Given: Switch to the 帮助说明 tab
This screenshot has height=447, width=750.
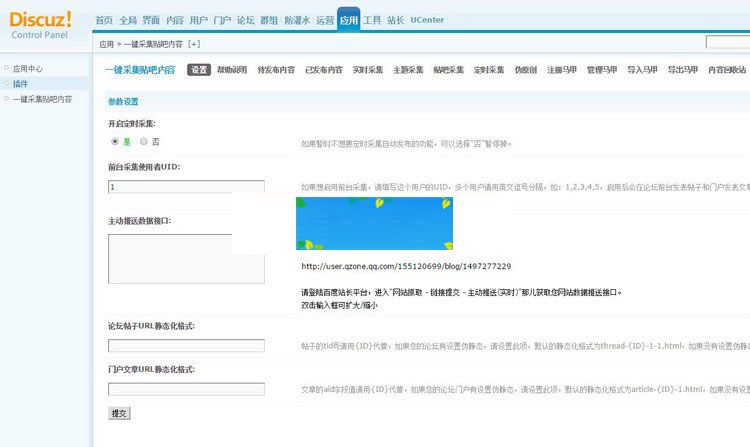Looking at the screenshot, I should pos(233,70).
